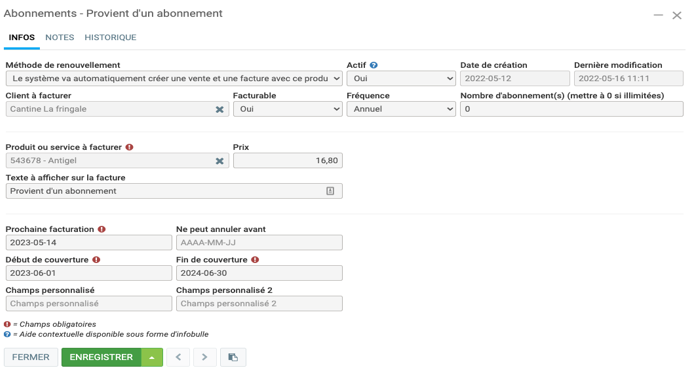Open the expanded editor icon for invoice text
692x373 pixels.
pos(330,191)
